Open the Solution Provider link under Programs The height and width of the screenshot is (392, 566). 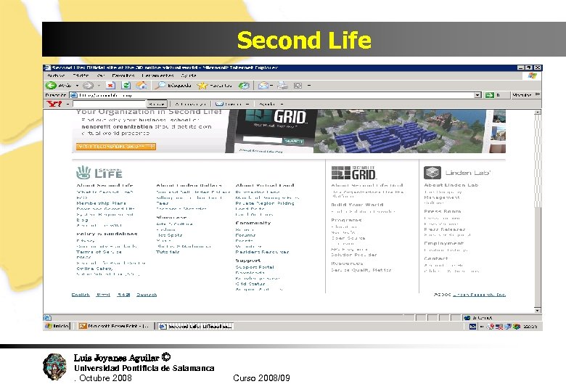point(354,255)
